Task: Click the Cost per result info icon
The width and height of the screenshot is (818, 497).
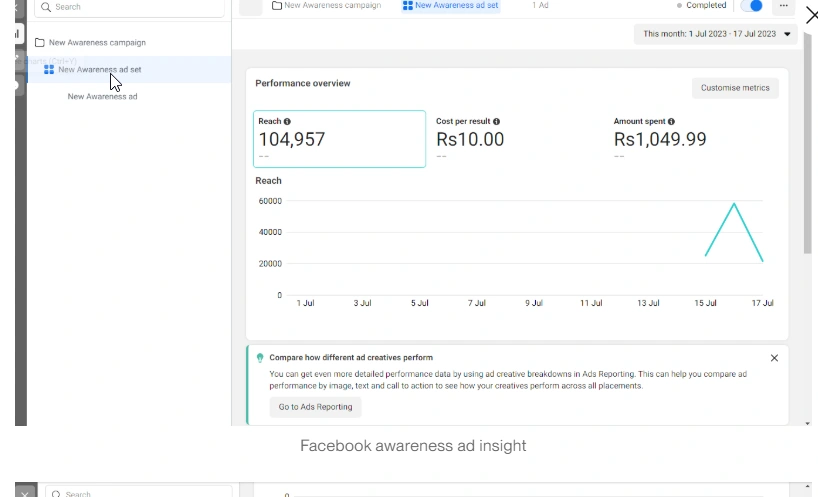Action: click(x=496, y=122)
